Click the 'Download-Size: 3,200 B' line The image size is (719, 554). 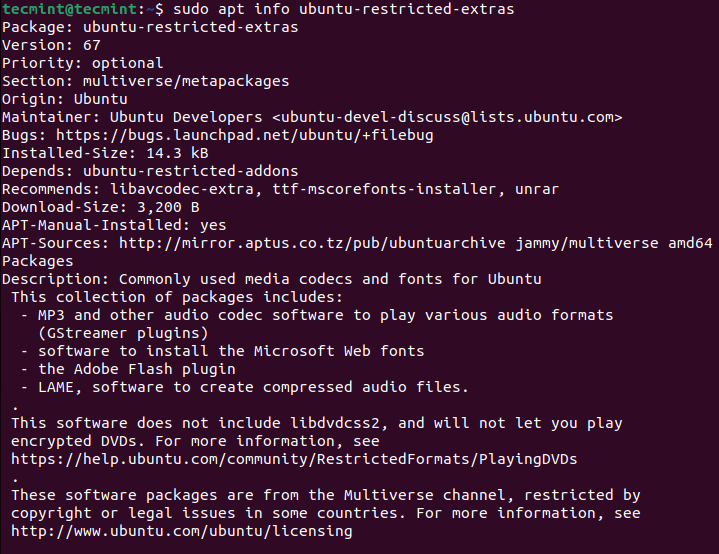pos(100,207)
